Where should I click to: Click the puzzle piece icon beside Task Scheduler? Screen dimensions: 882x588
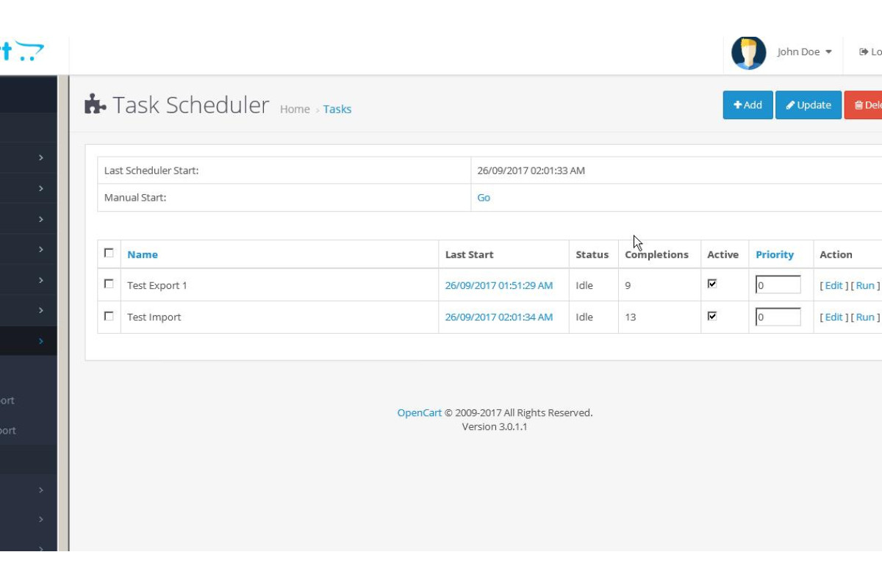(x=96, y=105)
